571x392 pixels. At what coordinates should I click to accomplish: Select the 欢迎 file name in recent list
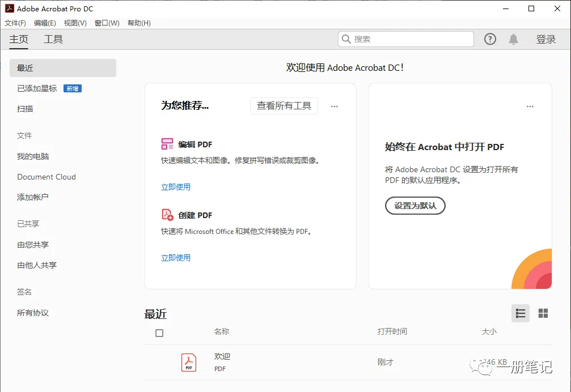coord(222,356)
